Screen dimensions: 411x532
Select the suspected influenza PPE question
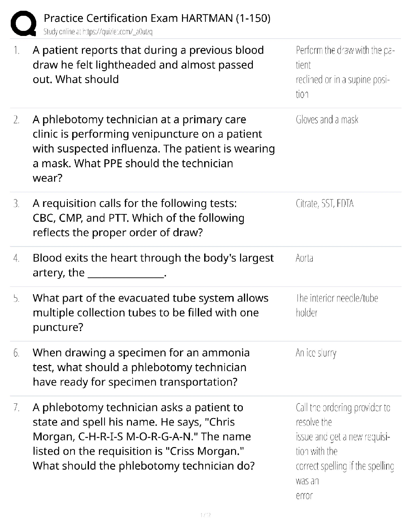[x=153, y=148]
